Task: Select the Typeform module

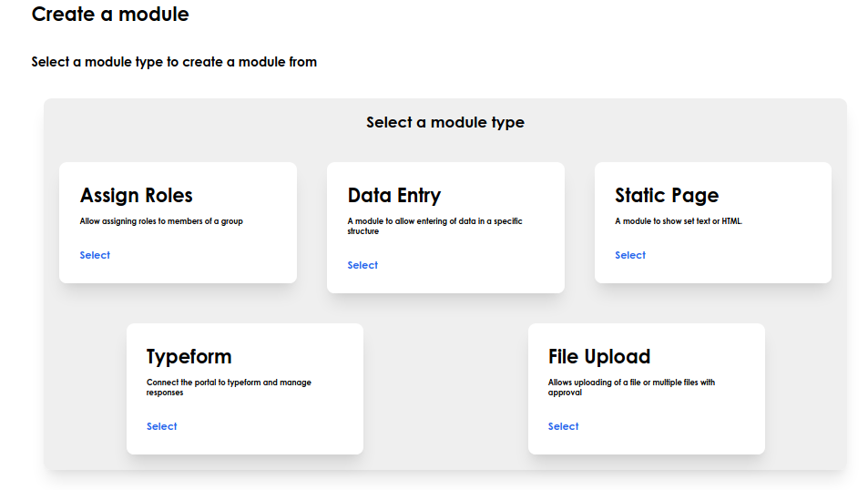Action: [161, 426]
